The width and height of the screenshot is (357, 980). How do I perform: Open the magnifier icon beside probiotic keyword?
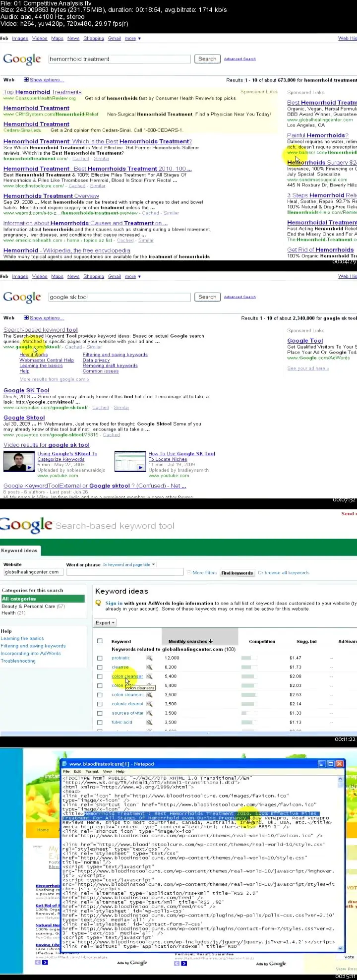(x=149, y=658)
